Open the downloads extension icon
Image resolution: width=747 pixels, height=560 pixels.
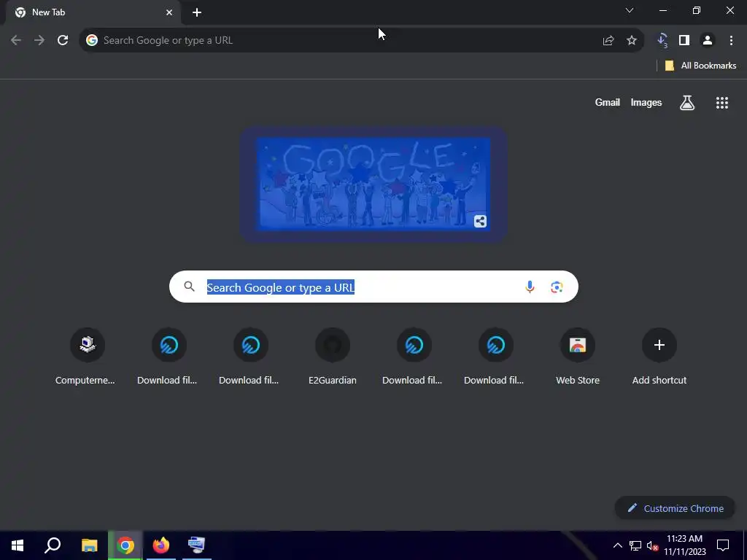[x=662, y=41]
